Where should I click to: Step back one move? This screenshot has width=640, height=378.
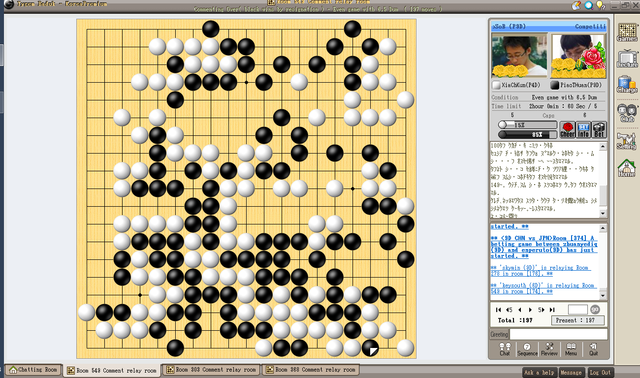pos(520,310)
